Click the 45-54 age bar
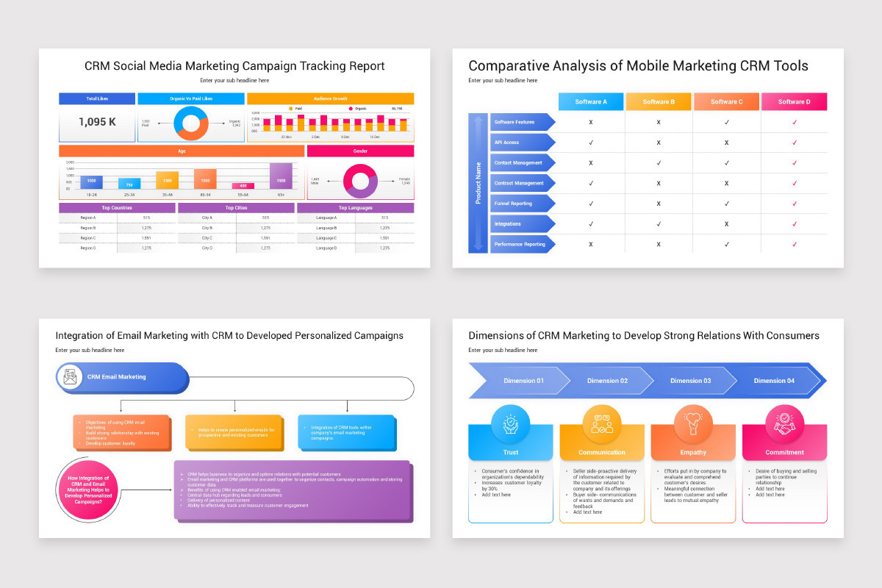Screen dimensions: 882x588 (205, 179)
